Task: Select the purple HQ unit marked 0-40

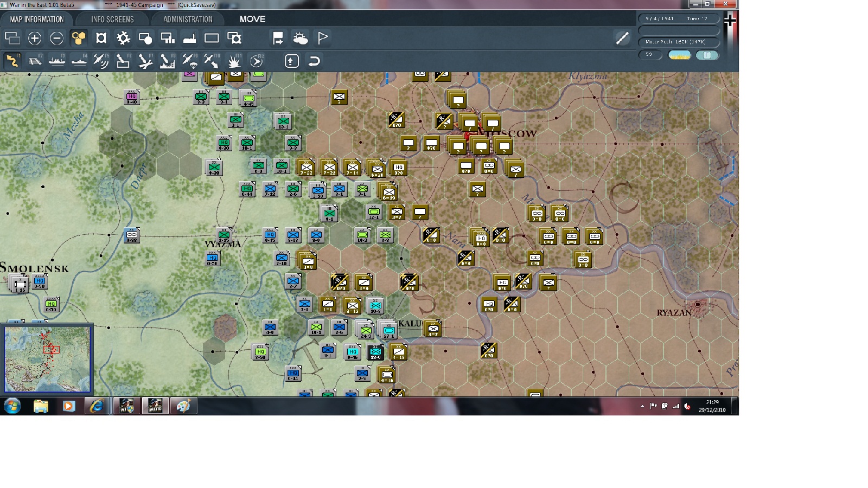Action: tap(132, 98)
